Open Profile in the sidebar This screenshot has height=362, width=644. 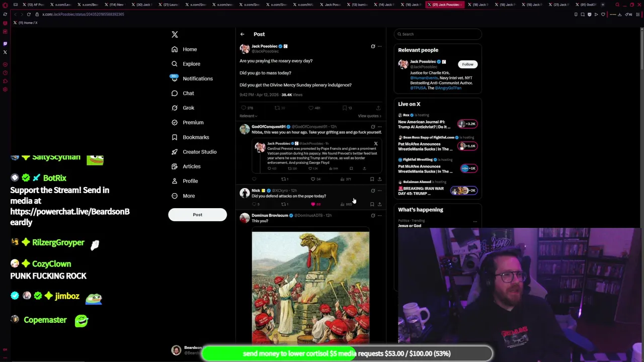point(184,180)
